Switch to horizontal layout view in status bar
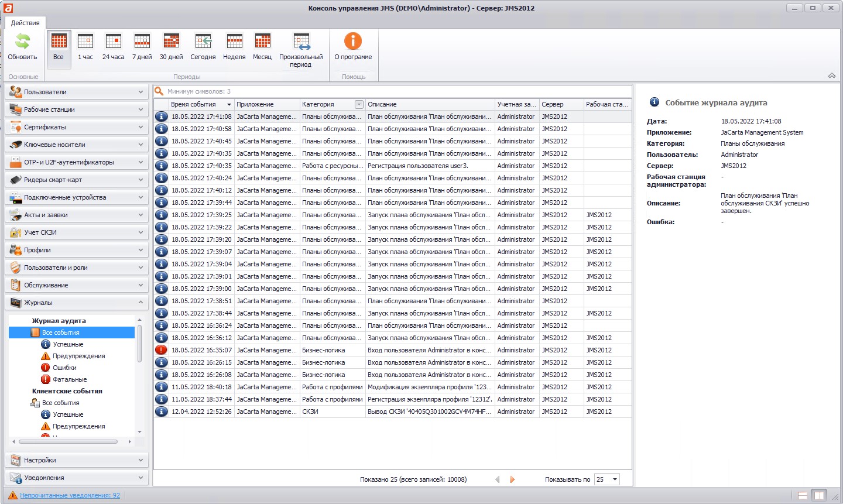Screen dimensions: 843x504 [x=803, y=495]
